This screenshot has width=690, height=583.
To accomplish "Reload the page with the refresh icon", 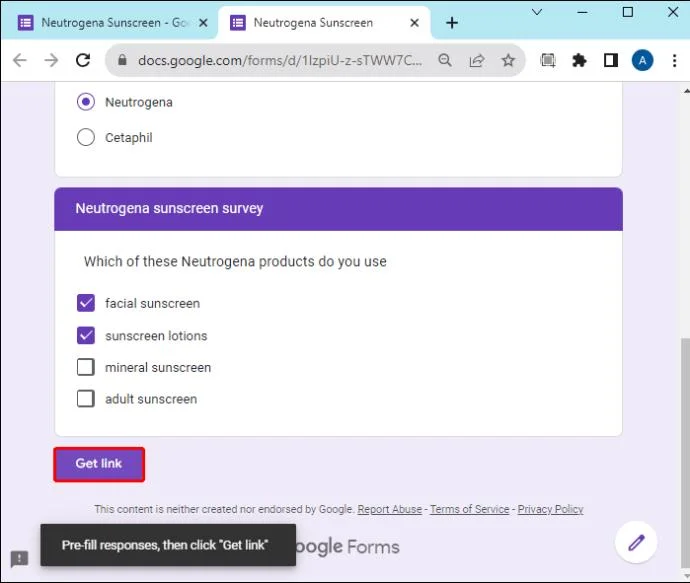I will click(83, 60).
